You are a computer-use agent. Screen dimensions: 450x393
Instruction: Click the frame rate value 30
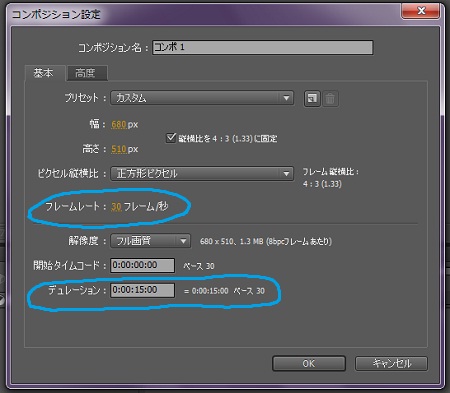(116, 207)
